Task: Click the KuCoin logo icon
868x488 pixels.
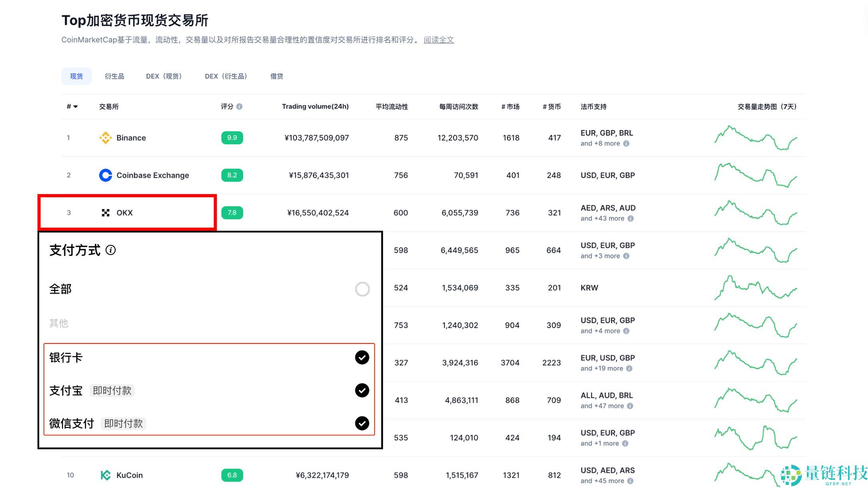Action: coord(105,475)
